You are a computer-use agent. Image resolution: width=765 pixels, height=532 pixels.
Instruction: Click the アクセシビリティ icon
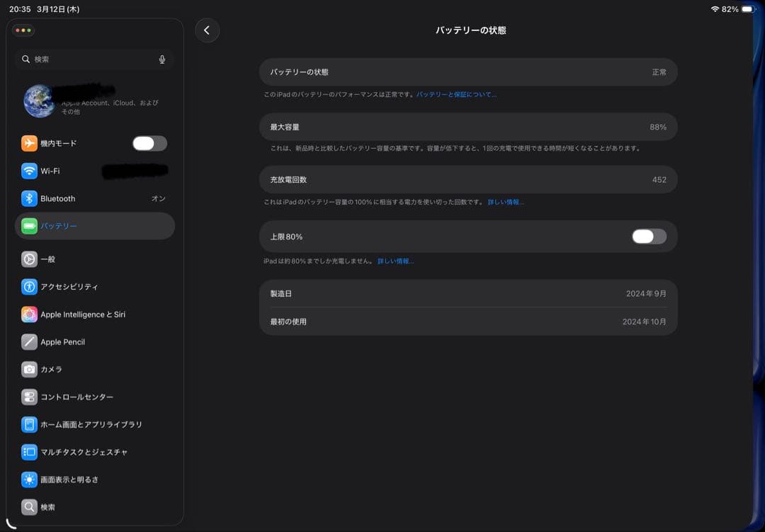click(x=29, y=286)
